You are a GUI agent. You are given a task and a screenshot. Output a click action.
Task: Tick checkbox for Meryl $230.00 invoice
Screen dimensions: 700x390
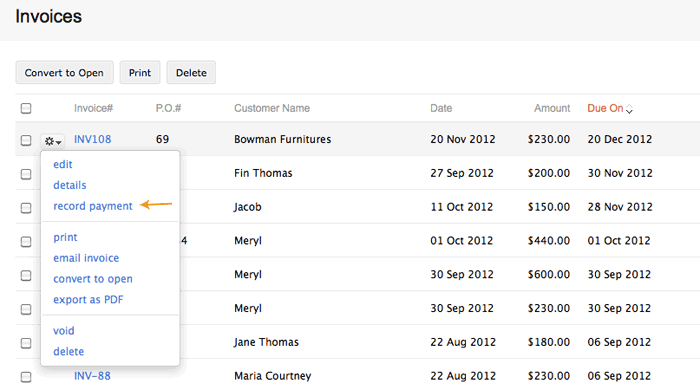click(26, 309)
